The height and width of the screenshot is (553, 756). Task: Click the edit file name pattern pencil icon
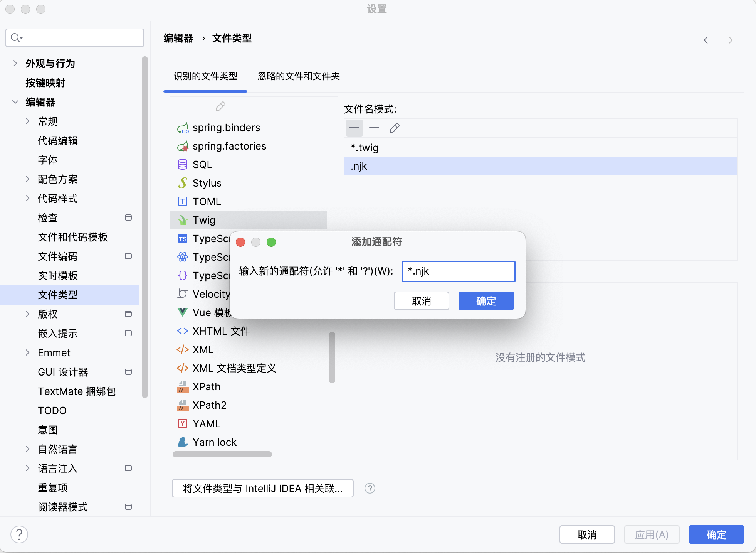click(x=395, y=128)
